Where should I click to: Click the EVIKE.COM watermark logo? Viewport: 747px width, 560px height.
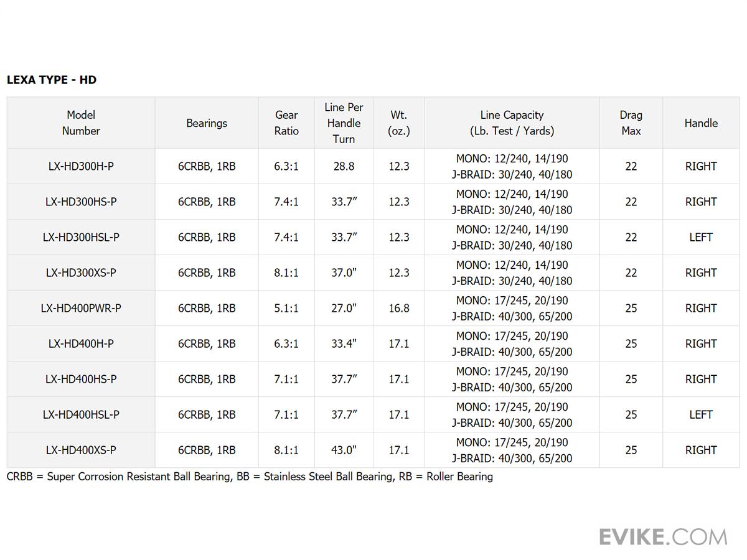click(663, 536)
